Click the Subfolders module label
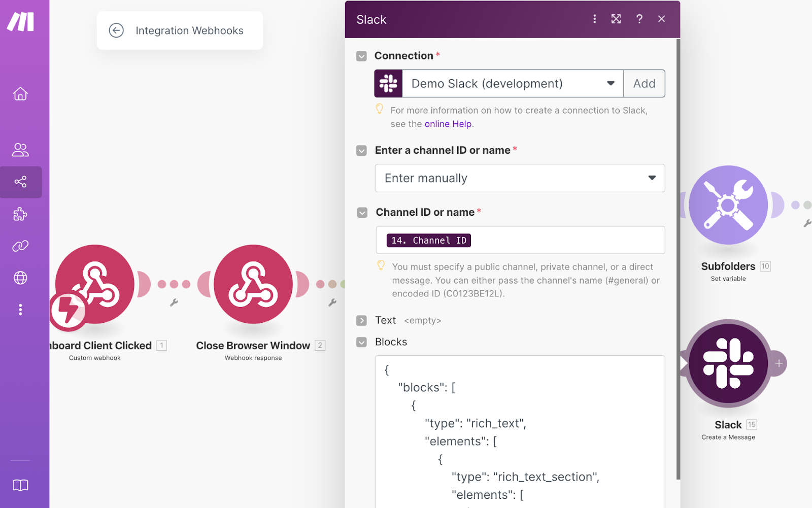Image resolution: width=812 pixels, height=508 pixels. [728, 266]
